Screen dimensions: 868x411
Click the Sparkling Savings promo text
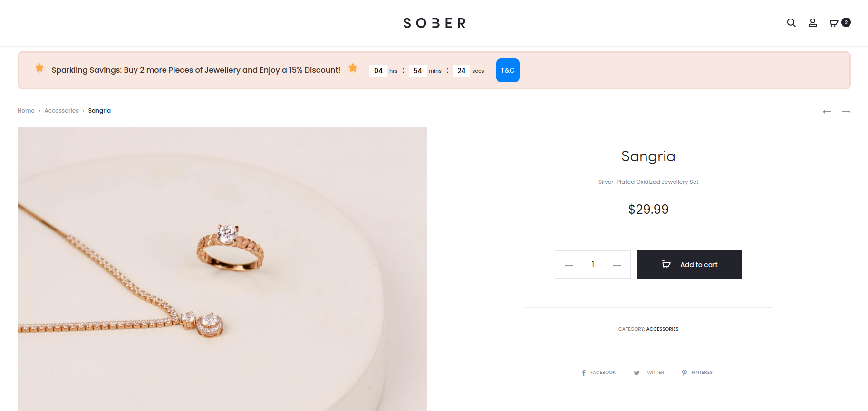196,70
